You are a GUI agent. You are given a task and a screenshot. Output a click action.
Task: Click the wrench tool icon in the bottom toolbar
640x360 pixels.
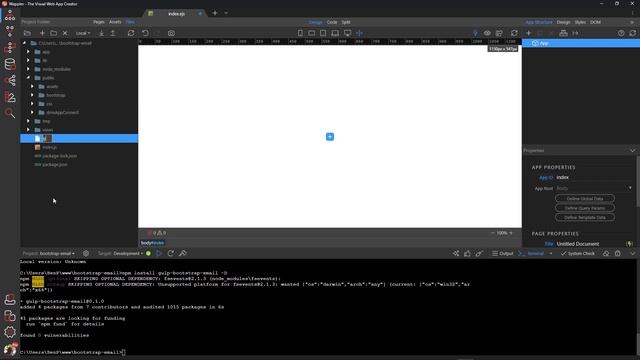[x=183, y=253]
